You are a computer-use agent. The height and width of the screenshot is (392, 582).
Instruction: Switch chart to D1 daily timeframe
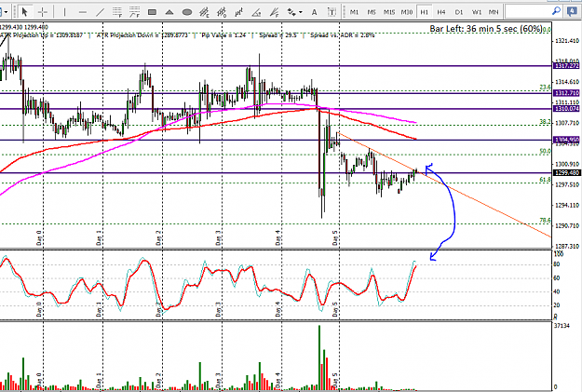pyautogui.click(x=459, y=12)
